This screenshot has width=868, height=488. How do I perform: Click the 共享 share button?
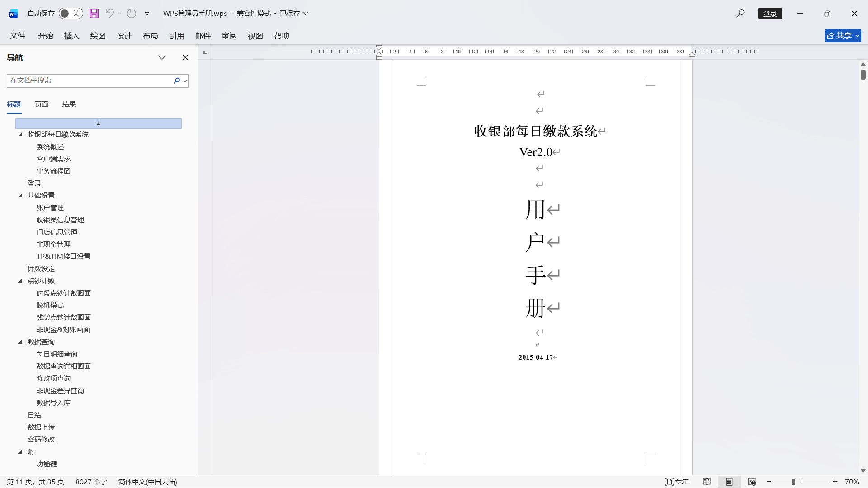point(842,36)
